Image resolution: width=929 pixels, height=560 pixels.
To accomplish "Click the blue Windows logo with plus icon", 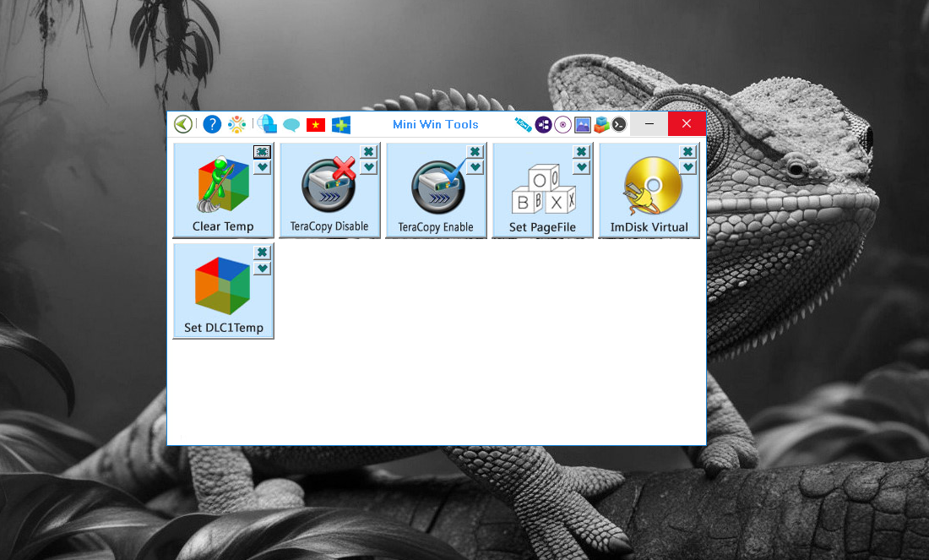I will (x=341, y=125).
